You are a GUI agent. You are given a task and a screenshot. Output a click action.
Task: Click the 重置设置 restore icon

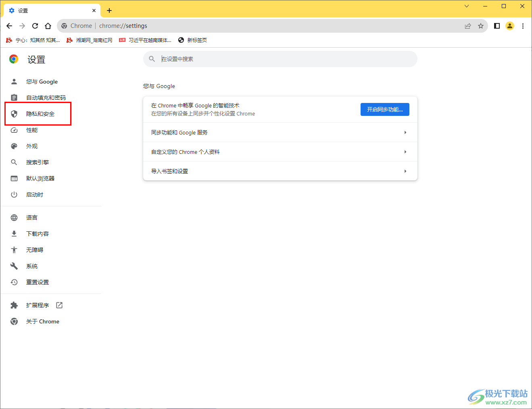[x=14, y=282]
